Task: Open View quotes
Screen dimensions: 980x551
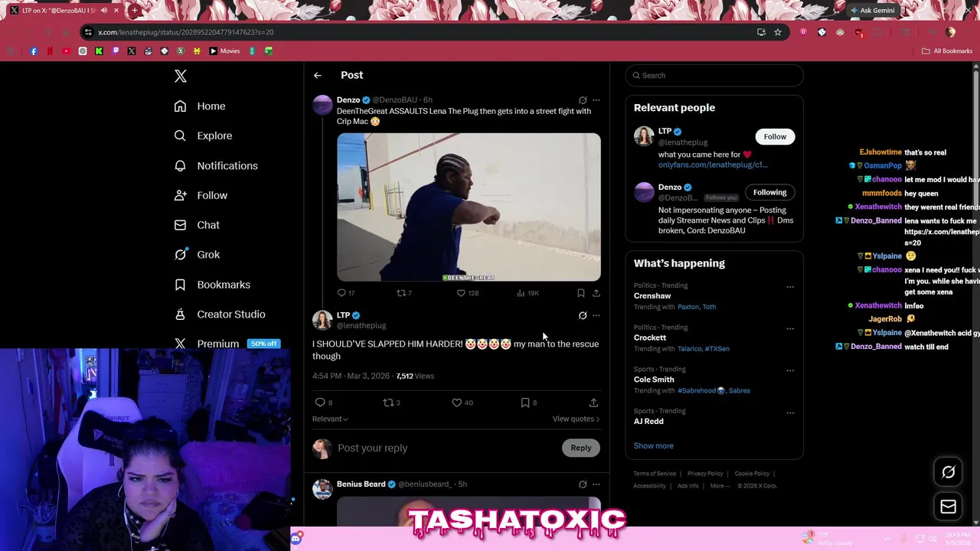Action: [x=576, y=419]
